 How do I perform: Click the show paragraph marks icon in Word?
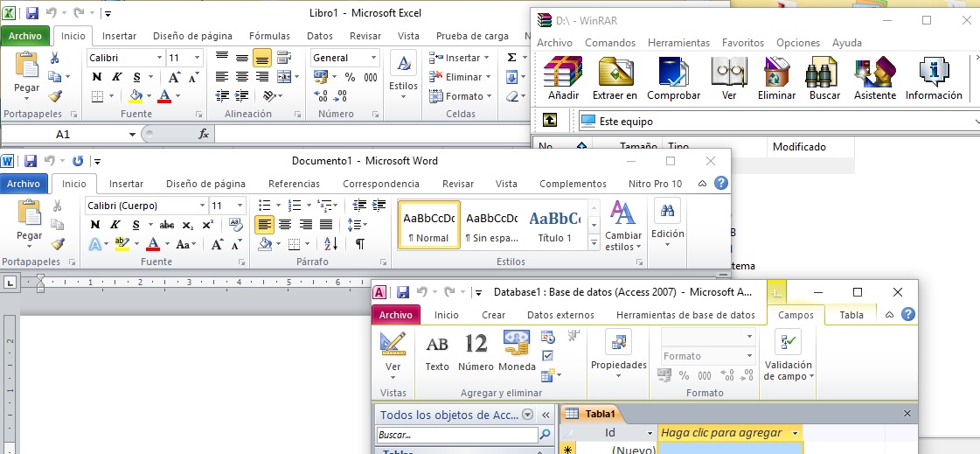(x=361, y=244)
